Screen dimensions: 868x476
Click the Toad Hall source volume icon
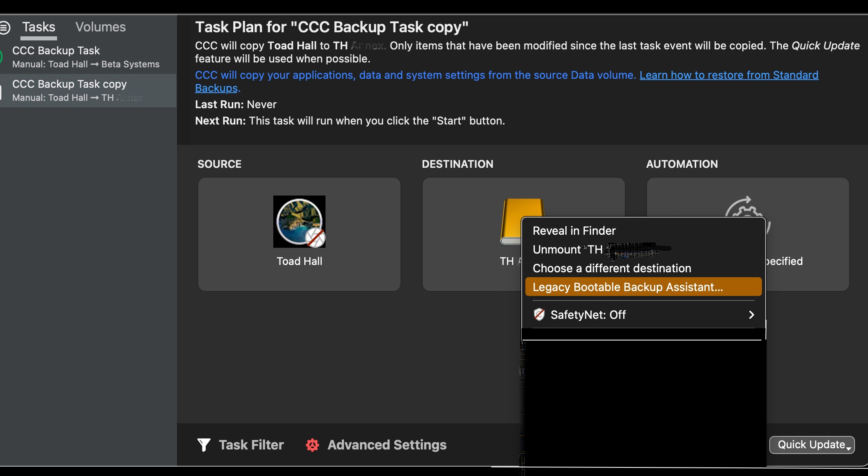click(299, 222)
